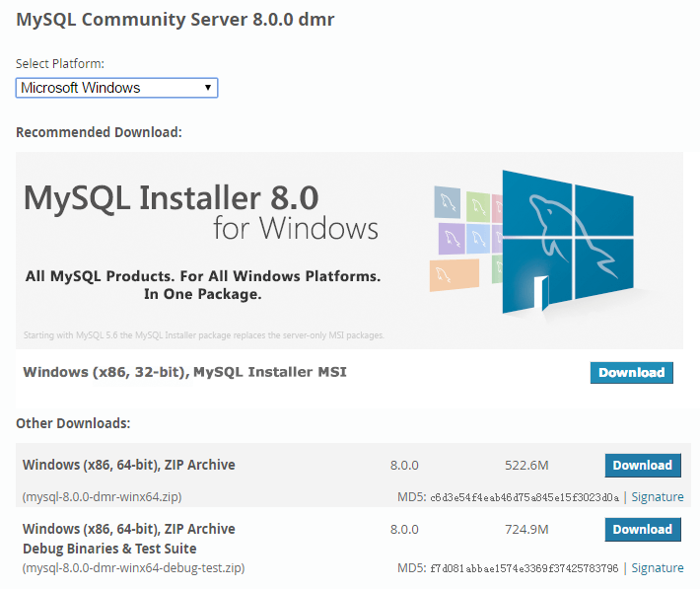700x589 pixels.
Task: Open the Signature link for mysql-8.0.0-dmr-winx64.zip
Action: (658, 497)
